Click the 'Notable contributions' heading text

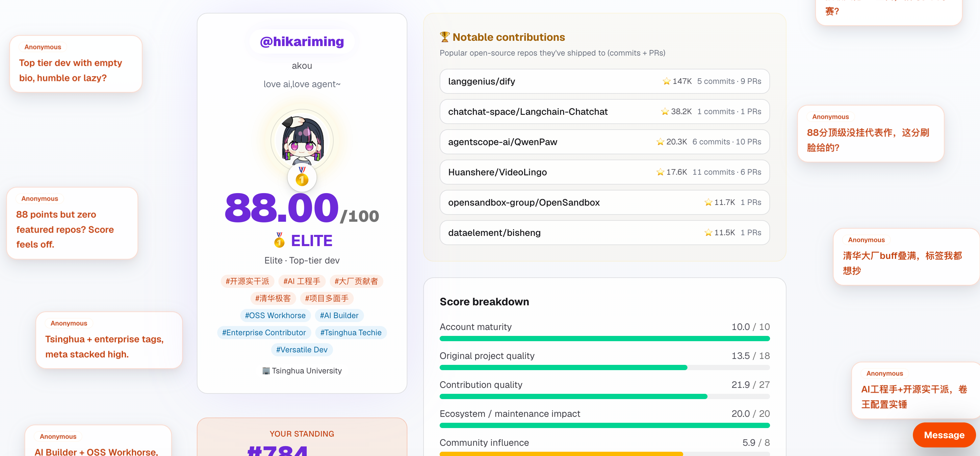point(509,37)
